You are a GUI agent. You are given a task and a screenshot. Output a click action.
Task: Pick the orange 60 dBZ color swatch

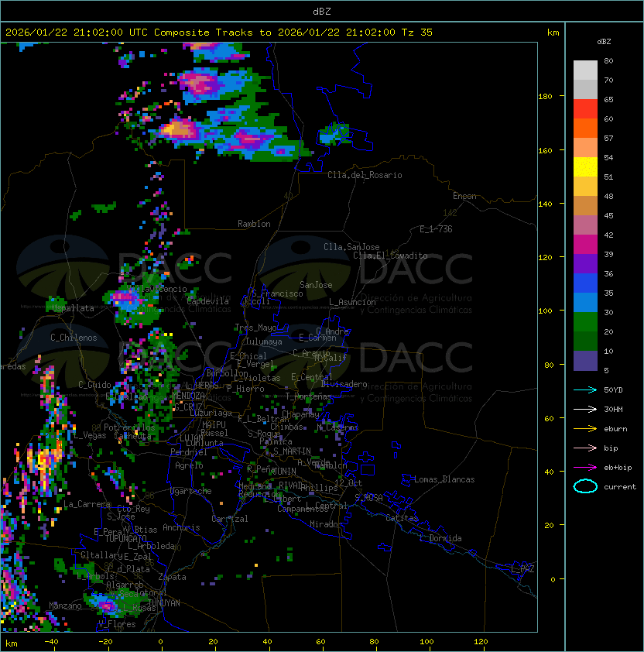tap(585, 128)
